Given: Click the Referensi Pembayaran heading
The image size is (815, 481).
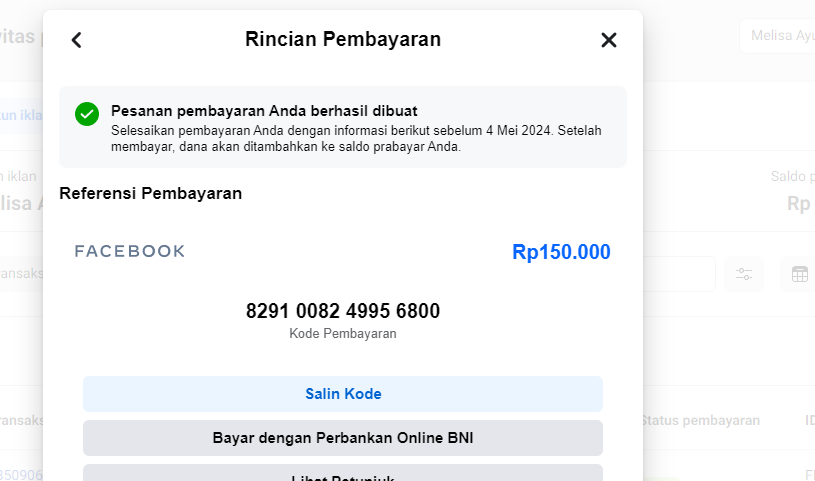Looking at the screenshot, I should (x=150, y=193).
